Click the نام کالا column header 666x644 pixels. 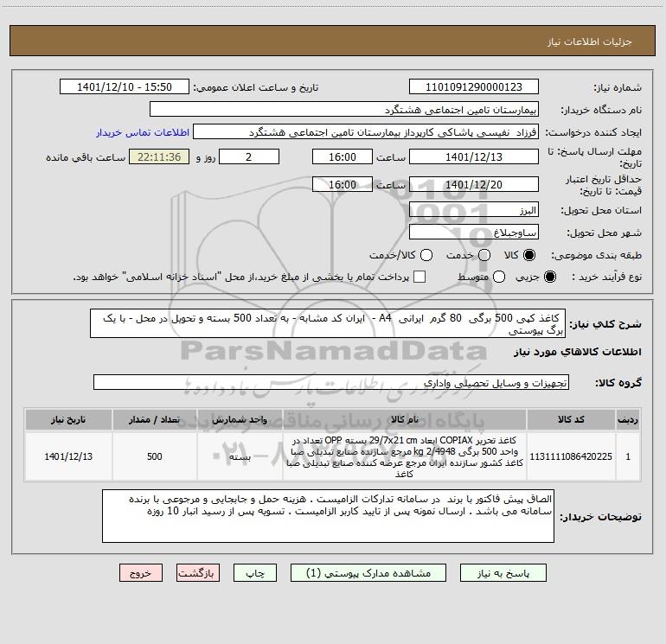pyautogui.click(x=405, y=420)
